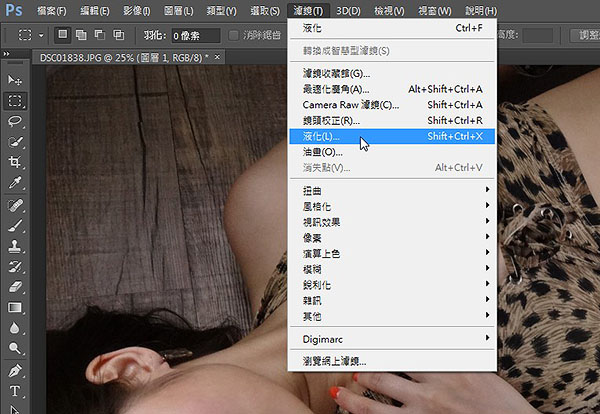Select the Blur tool
The width and height of the screenshot is (600, 414).
pos(15,328)
